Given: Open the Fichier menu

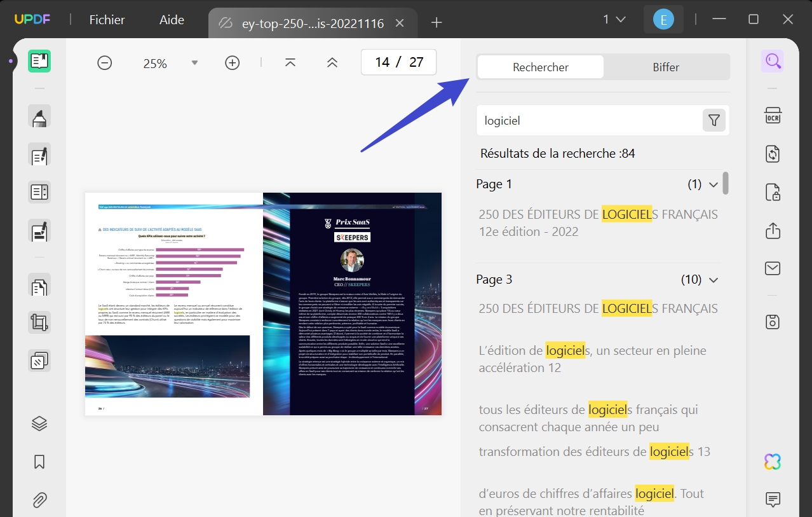Looking at the screenshot, I should click(107, 20).
